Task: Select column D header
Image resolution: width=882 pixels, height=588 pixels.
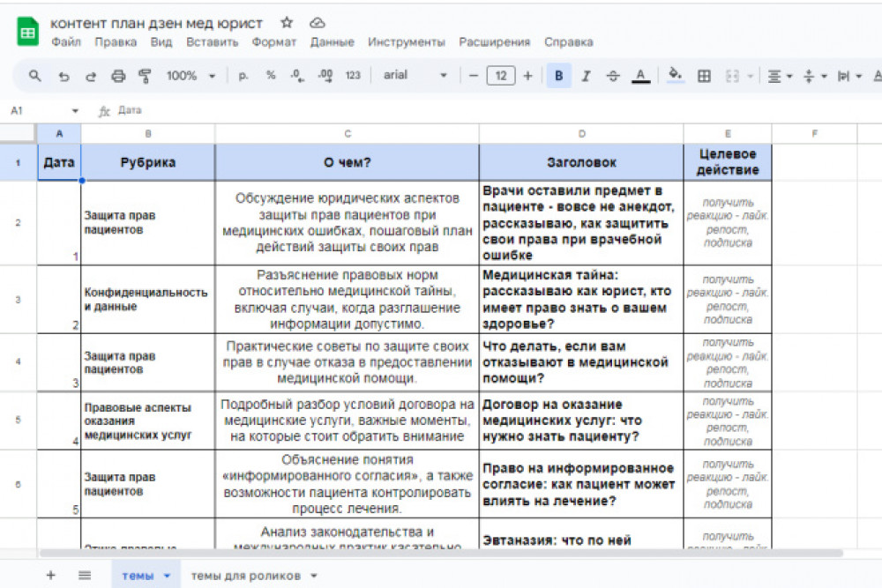Action: point(581,133)
